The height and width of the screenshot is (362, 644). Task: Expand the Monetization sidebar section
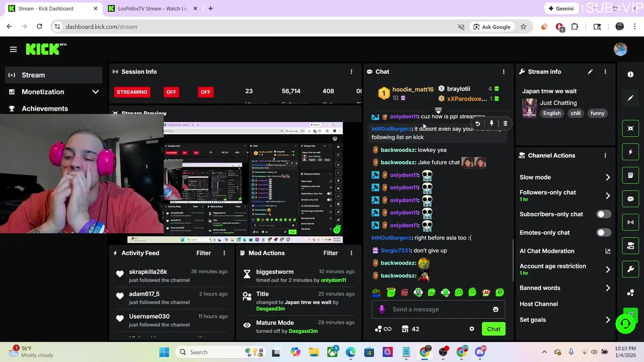pyautogui.click(x=53, y=92)
